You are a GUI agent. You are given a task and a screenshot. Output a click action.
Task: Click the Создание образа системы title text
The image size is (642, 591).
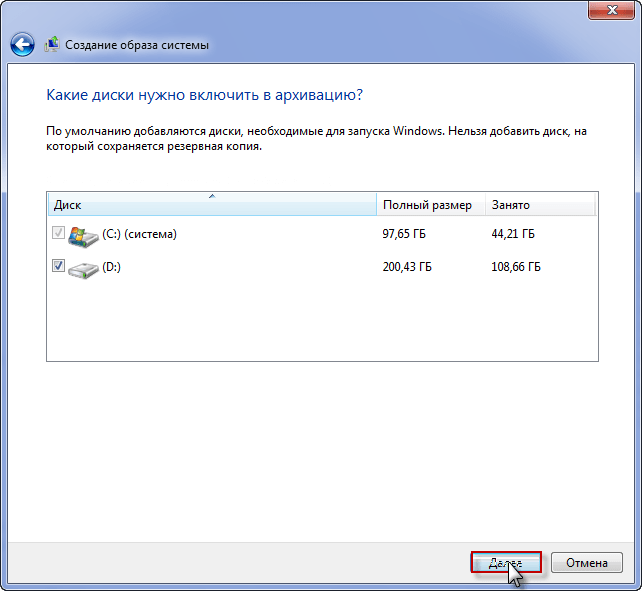[x=137, y=45]
